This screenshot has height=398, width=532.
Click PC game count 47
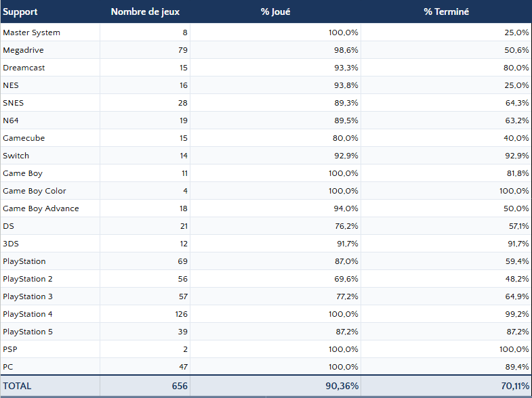tap(183, 367)
